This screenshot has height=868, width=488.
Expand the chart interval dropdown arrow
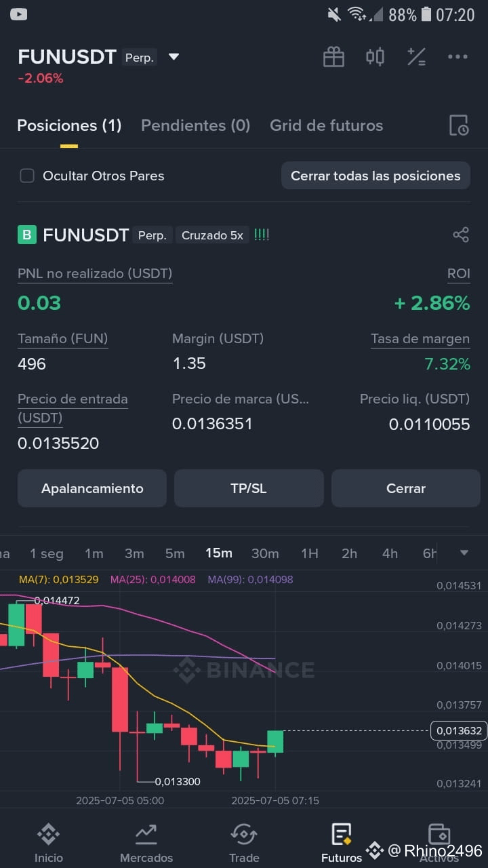click(464, 553)
